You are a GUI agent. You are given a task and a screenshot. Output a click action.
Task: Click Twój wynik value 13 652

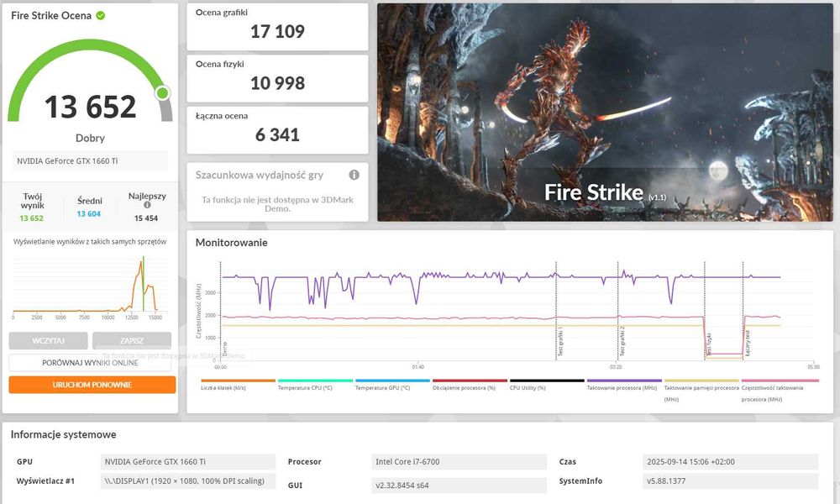[x=32, y=218]
